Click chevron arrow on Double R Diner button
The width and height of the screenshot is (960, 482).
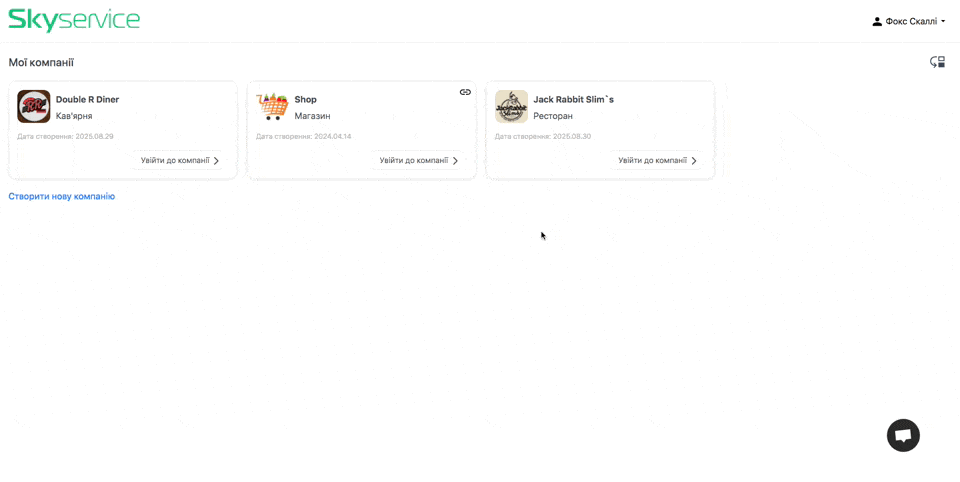(216, 160)
